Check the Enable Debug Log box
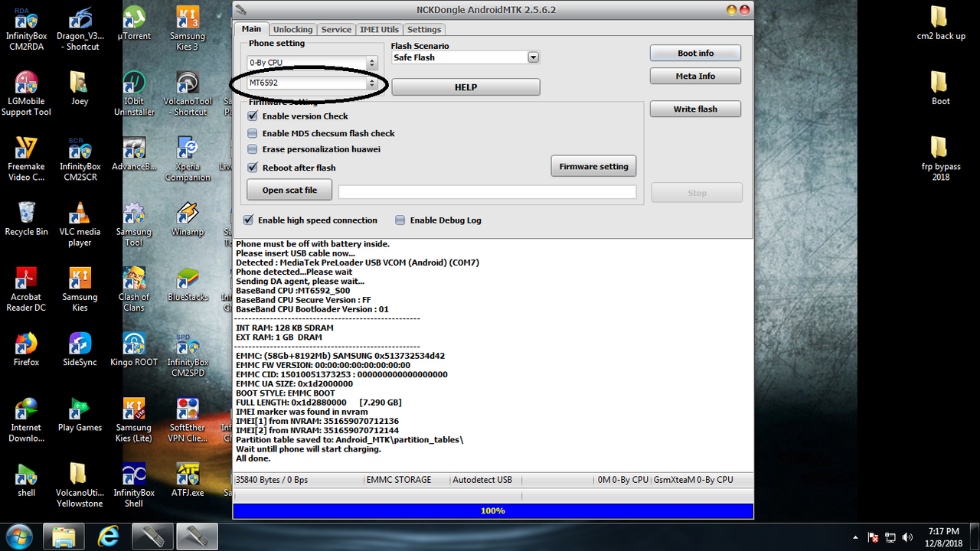 click(400, 220)
